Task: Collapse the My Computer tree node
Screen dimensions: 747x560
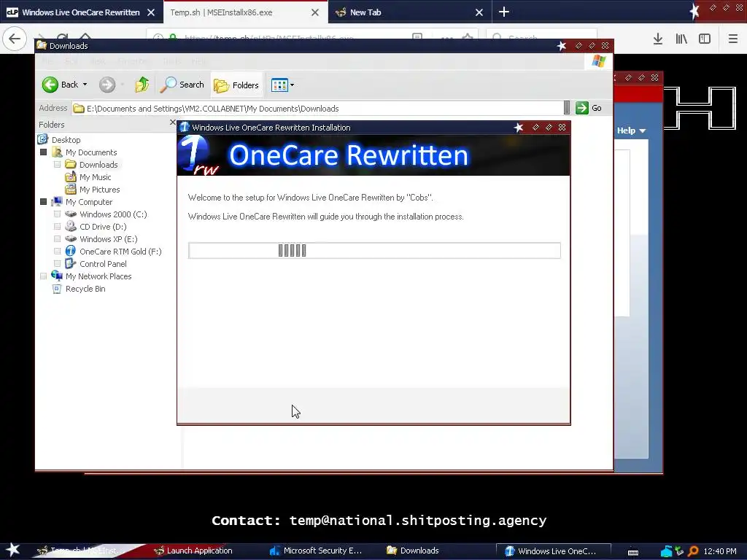Action: coord(43,201)
